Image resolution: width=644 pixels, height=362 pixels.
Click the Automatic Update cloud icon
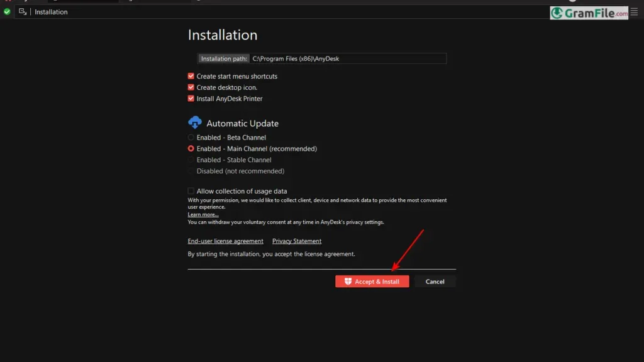click(195, 123)
